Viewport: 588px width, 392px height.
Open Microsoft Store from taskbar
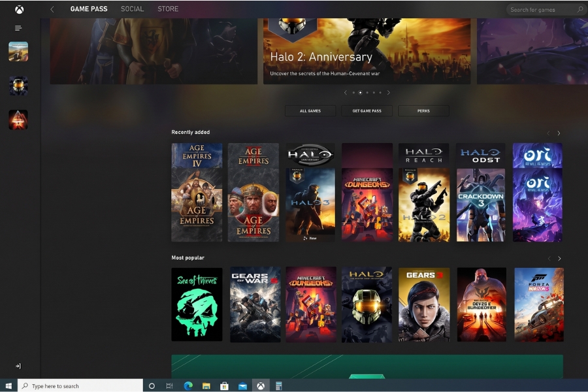(224, 385)
